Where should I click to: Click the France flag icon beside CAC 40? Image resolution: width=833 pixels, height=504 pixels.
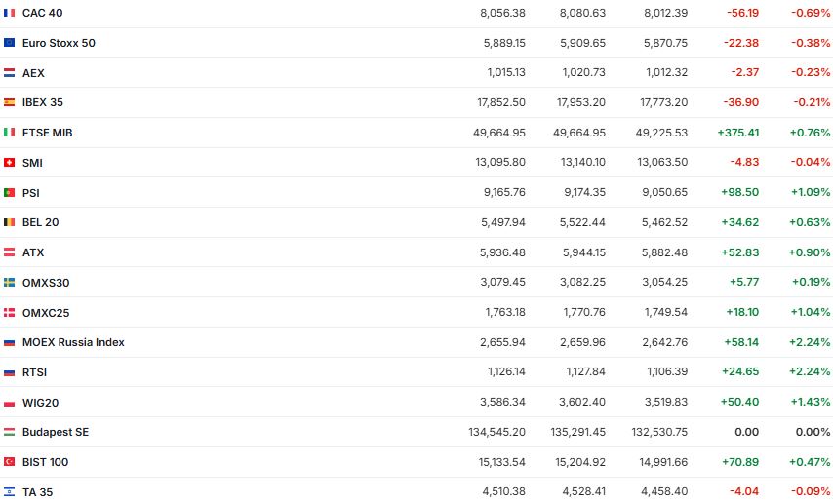(x=9, y=13)
